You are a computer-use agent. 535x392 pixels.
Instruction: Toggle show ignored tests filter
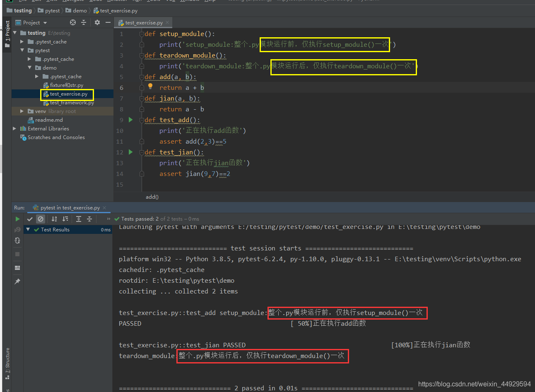(x=41, y=219)
